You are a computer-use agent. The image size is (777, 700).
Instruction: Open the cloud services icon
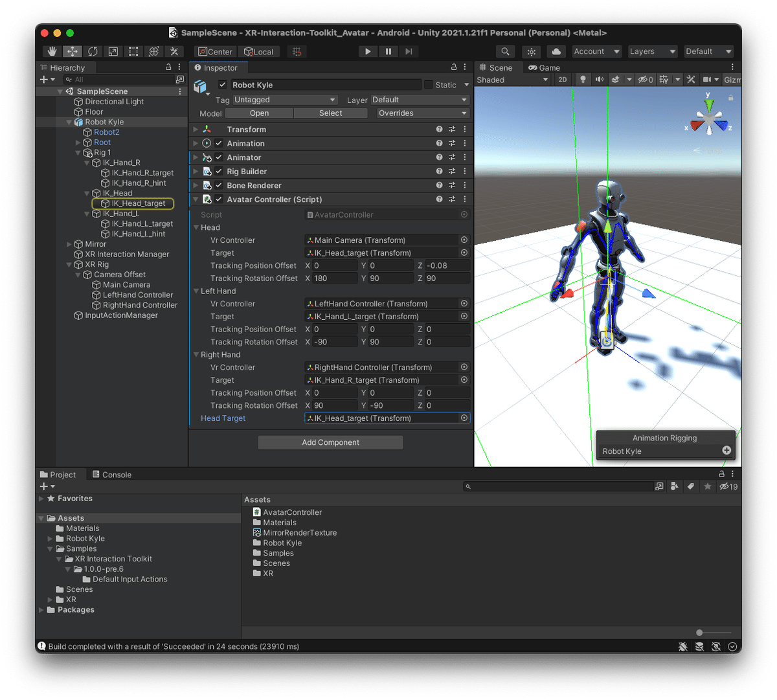pyautogui.click(x=556, y=51)
